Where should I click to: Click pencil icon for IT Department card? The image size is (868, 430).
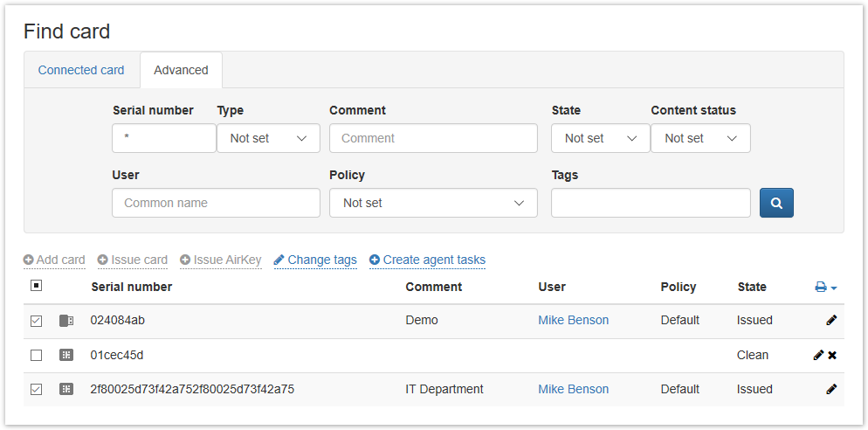pos(831,389)
